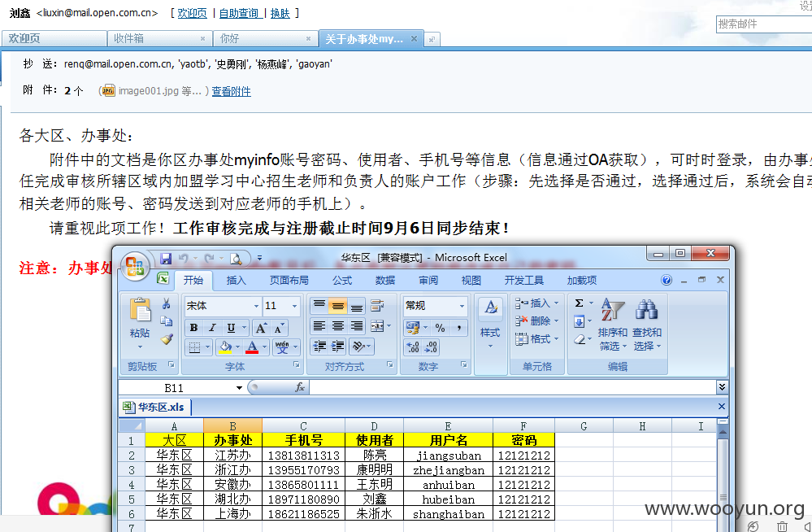
Task: Apply the red font color A
Action: tap(252, 347)
